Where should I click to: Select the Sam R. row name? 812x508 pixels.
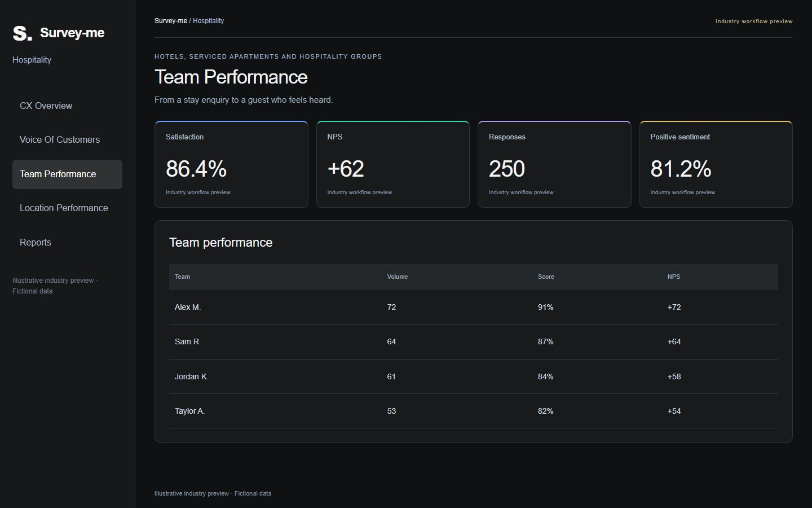(x=188, y=341)
